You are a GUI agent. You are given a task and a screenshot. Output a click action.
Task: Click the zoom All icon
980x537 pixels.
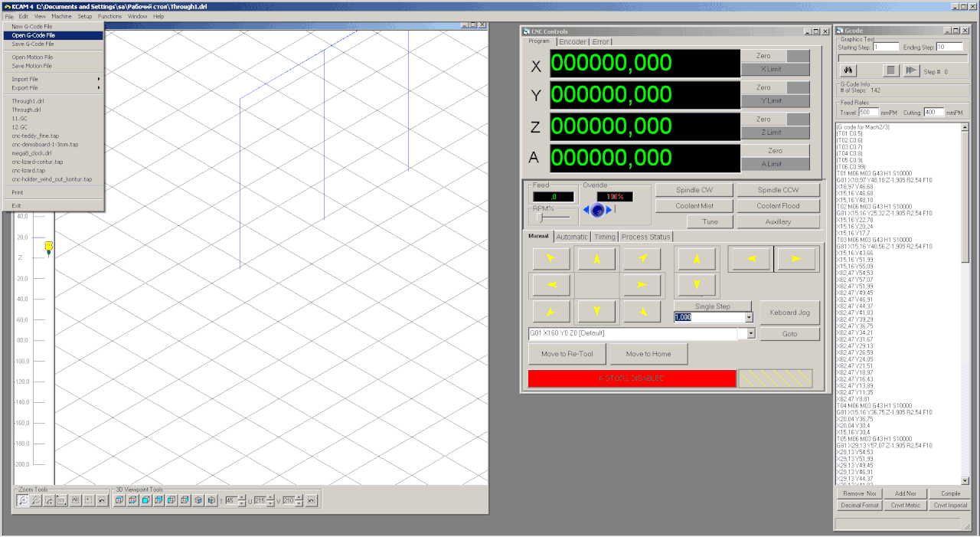tap(75, 500)
